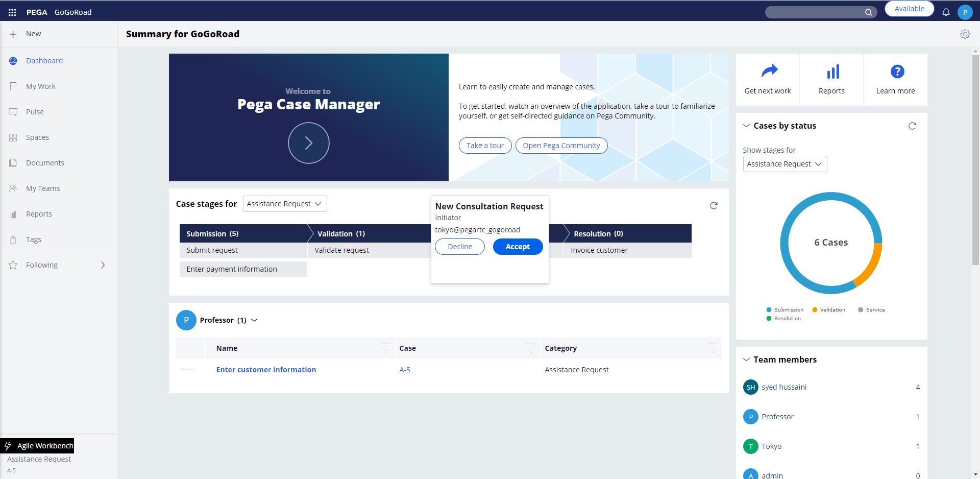980x479 pixels.
Task: Click the Take a tour button
Action: pyautogui.click(x=485, y=146)
